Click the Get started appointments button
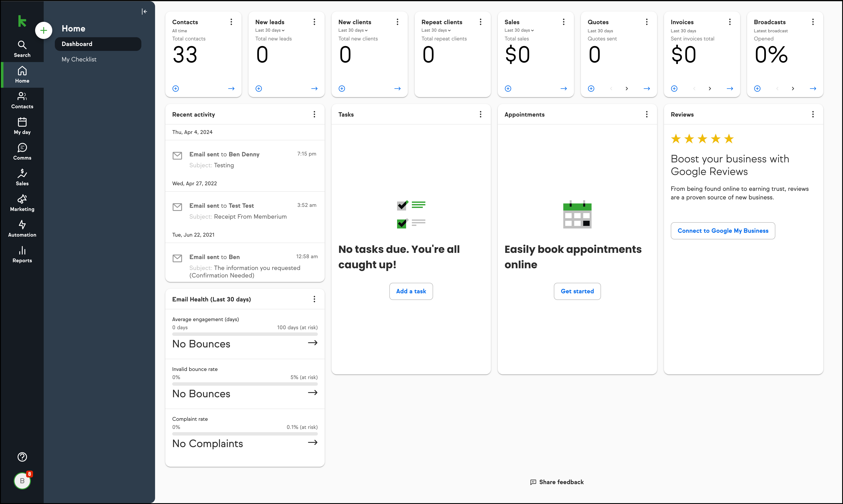The height and width of the screenshot is (504, 843). pos(577,291)
